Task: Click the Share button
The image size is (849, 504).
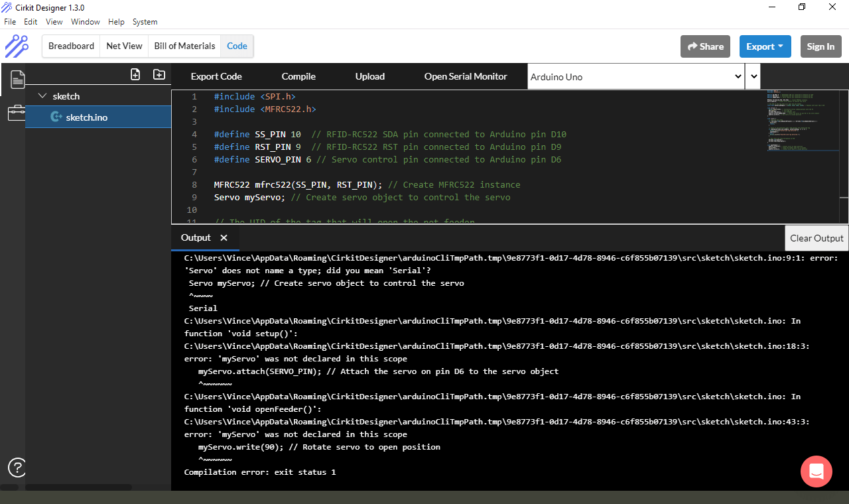Action: tap(705, 46)
